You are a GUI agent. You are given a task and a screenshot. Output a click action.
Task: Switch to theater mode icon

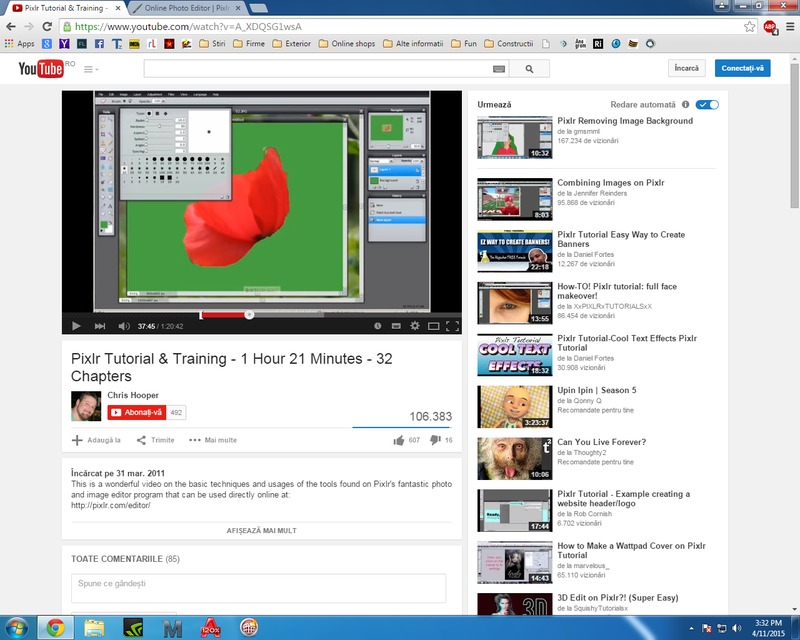(x=434, y=326)
